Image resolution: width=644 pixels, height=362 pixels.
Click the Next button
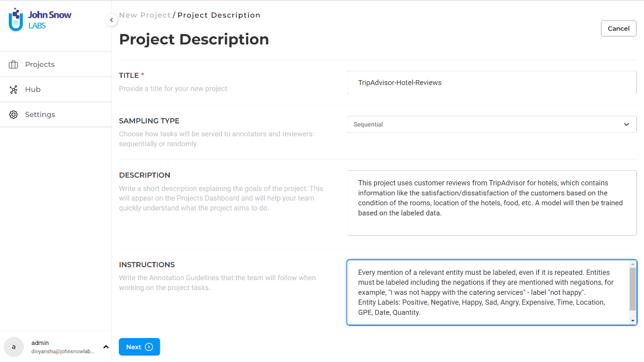139,347
